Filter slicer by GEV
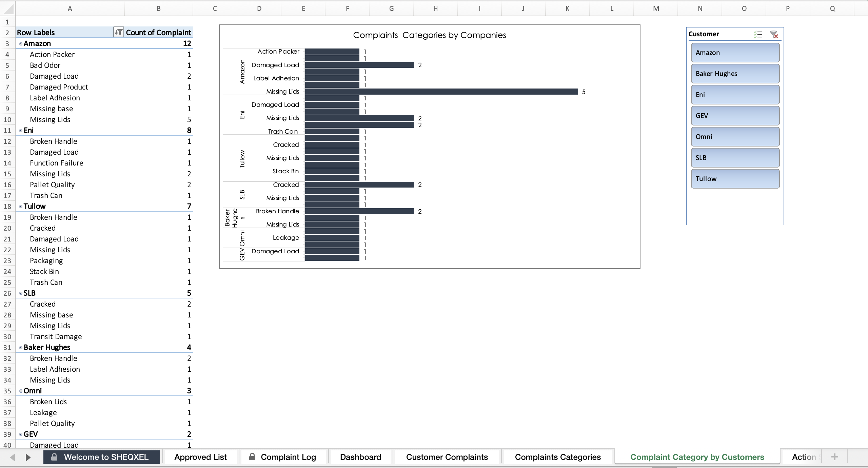Image resolution: width=868 pixels, height=468 pixels. [x=735, y=116]
